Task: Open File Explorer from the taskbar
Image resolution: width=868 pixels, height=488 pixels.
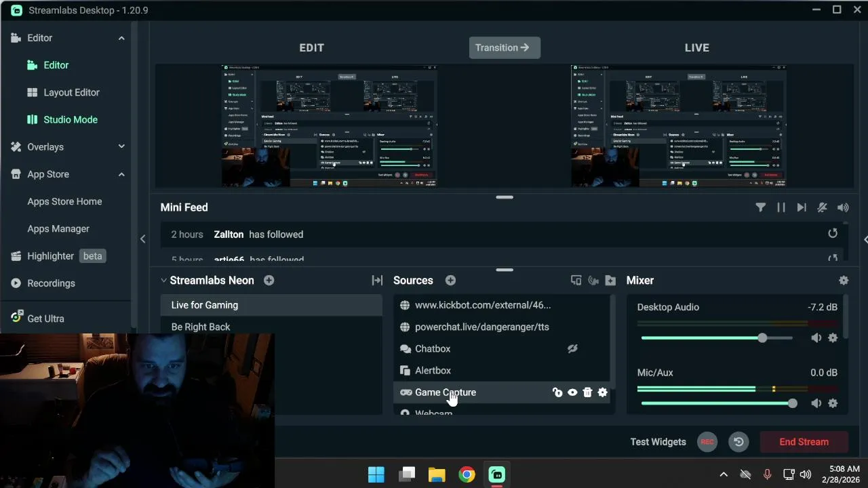Action: (437, 474)
